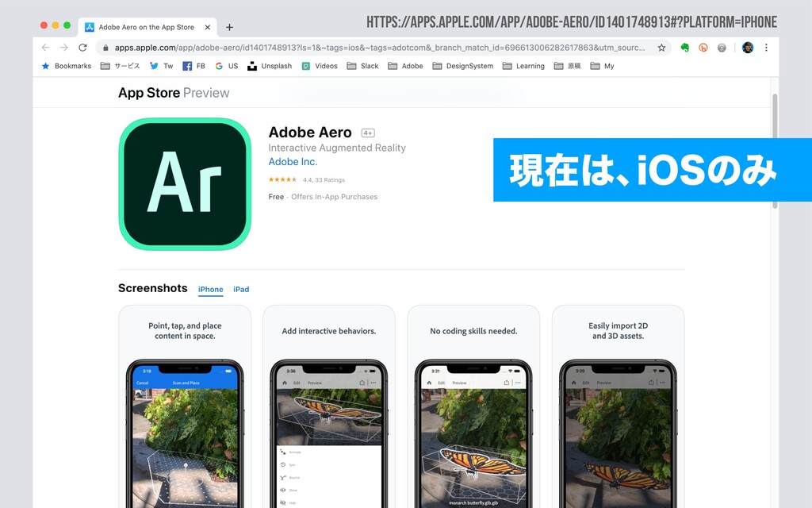The width and height of the screenshot is (812, 508).
Task: Expand the 原稿 bookmarks folder
Action: pos(567,66)
